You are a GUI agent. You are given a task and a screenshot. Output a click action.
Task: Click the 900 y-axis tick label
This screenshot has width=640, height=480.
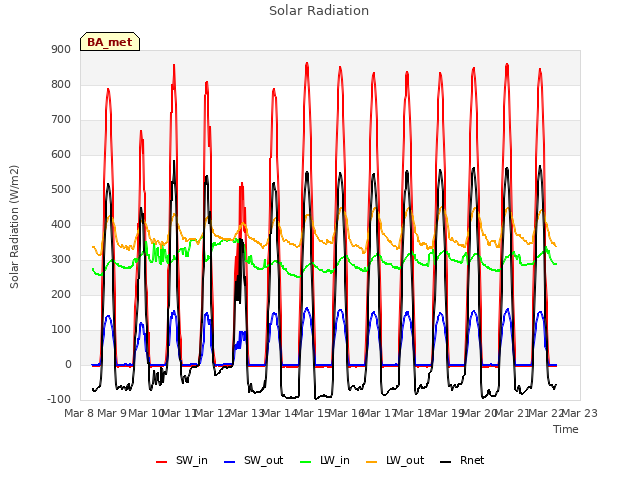61,49
